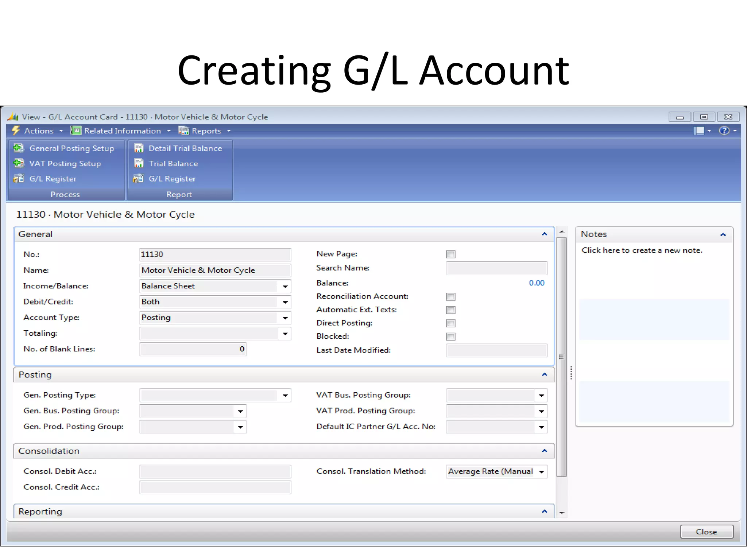Check the Blocked checkbox
The width and height of the screenshot is (747, 560).
pyautogui.click(x=451, y=337)
